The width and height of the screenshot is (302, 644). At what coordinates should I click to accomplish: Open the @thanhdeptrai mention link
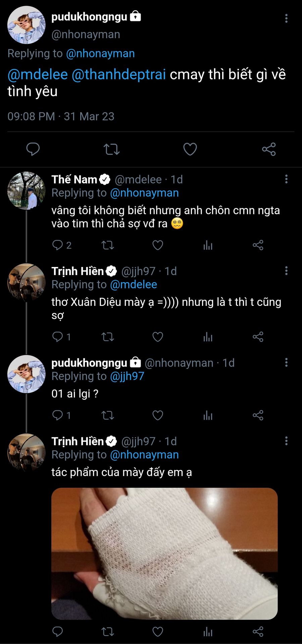point(119,74)
